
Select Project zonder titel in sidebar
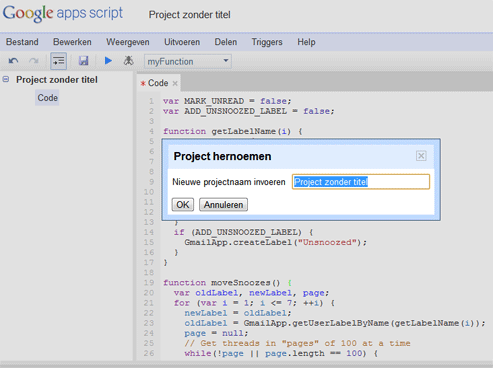[57, 80]
